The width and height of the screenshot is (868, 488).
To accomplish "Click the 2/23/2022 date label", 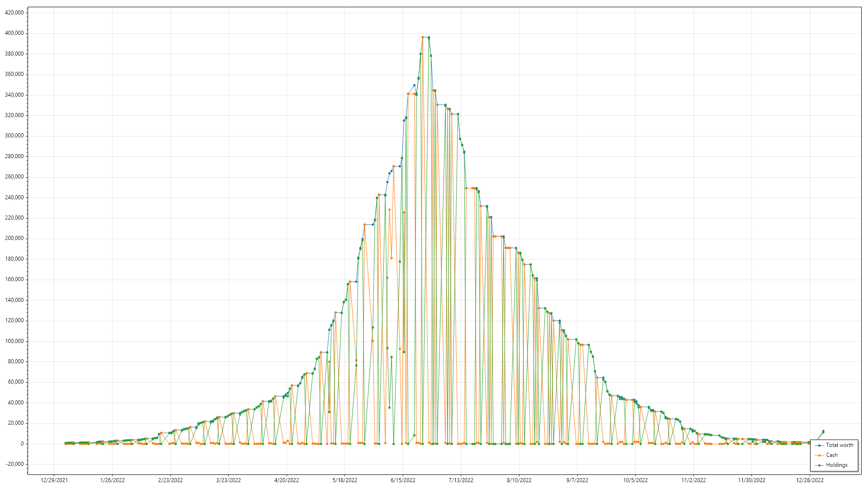I will tap(170, 480).
